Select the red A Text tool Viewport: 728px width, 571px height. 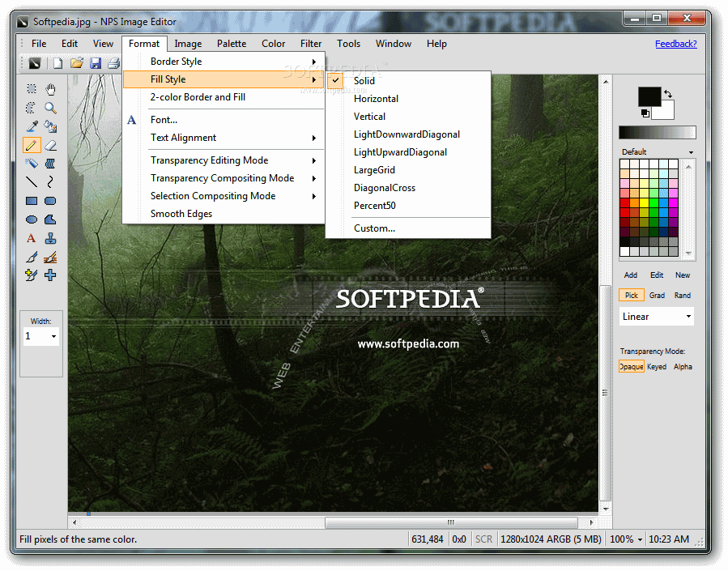(32, 238)
